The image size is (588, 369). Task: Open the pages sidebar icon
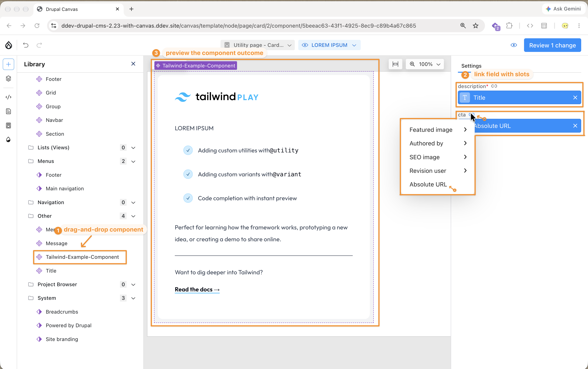pyautogui.click(x=8, y=111)
